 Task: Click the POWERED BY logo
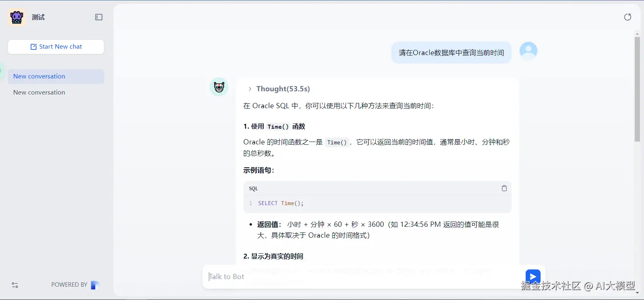pos(95,285)
